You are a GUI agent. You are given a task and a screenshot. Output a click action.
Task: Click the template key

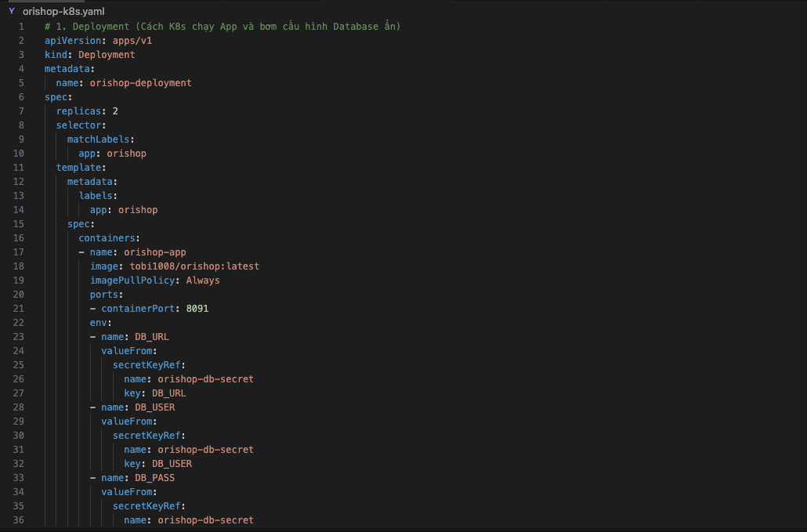(79, 168)
